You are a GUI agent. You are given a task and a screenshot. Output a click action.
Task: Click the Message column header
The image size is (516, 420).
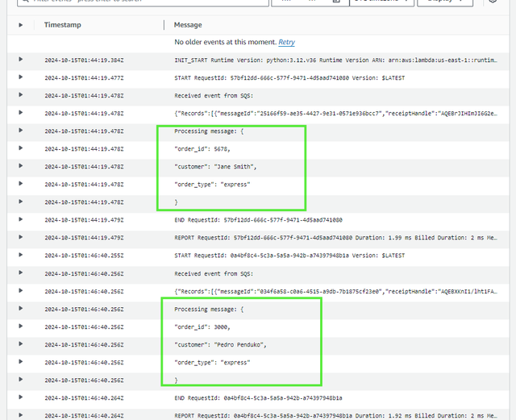tap(188, 25)
